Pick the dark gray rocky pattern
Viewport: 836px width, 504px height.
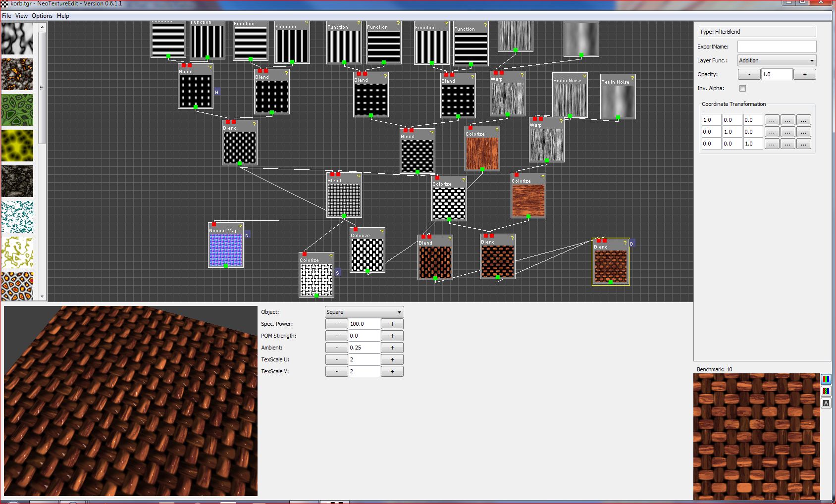17,181
